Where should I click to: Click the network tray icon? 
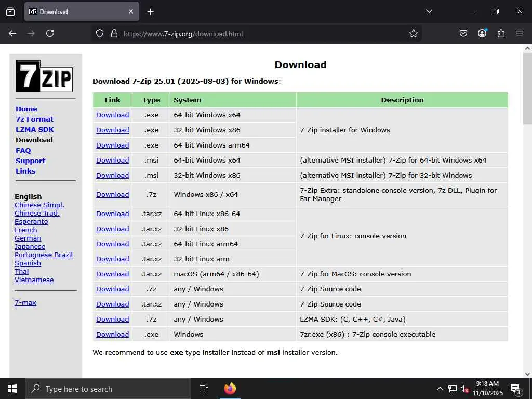click(x=453, y=389)
